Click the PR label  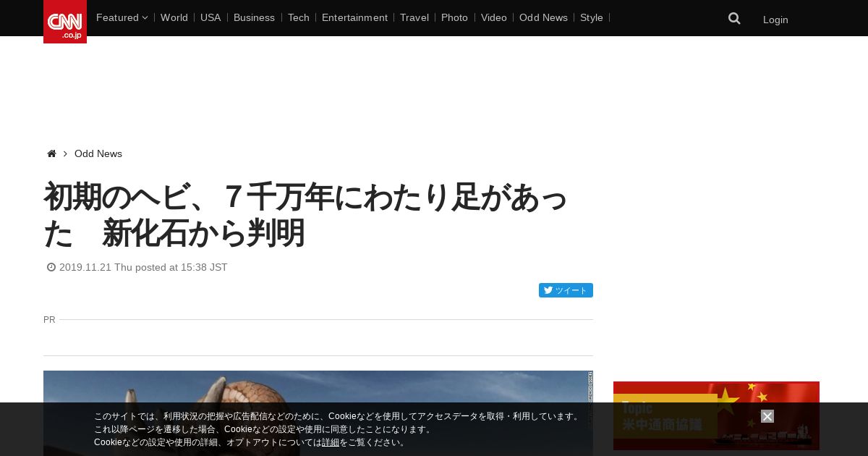[49, 319]
